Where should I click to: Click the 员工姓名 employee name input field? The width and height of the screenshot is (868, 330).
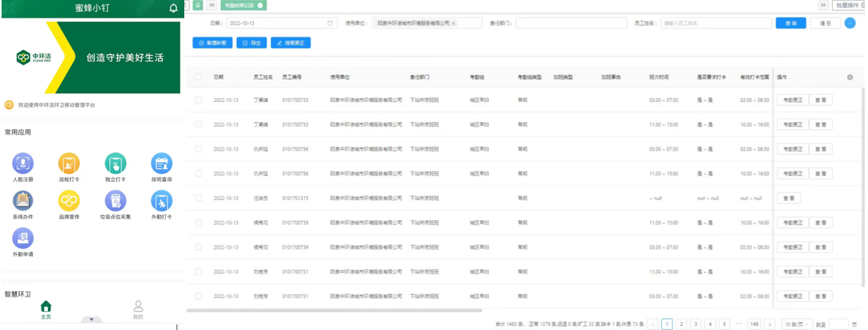pos(714,23)
